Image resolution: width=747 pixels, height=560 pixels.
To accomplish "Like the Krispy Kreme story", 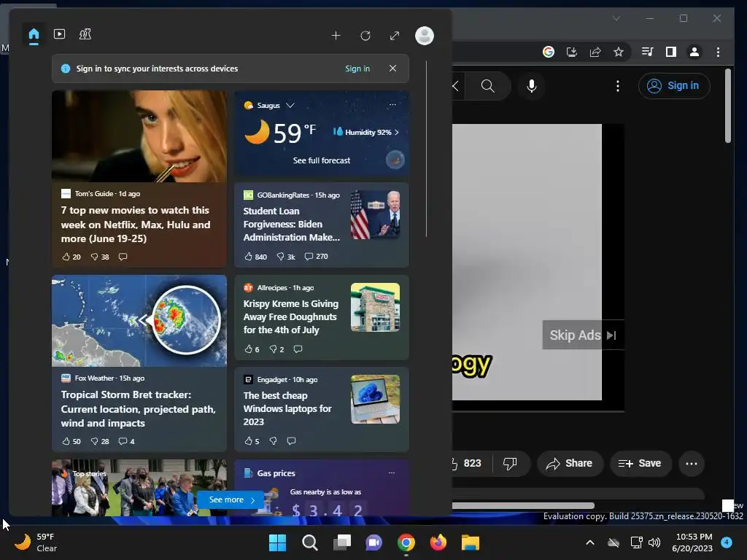I will click(x=252, y=349).
